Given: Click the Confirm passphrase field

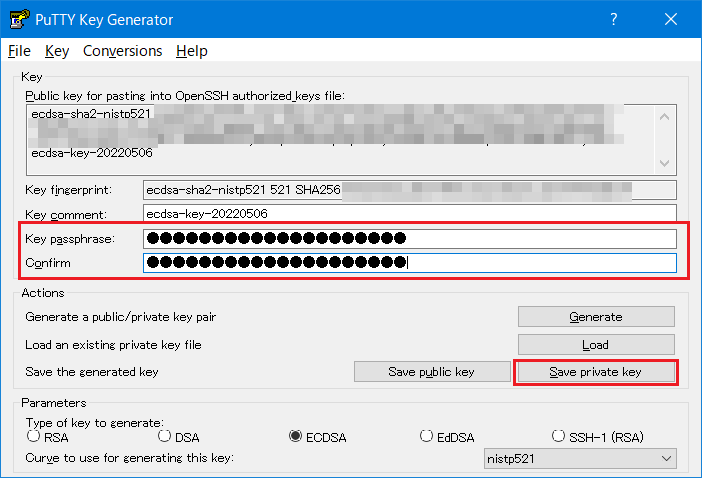Looking at the screenshot, I should pos(410,263).
